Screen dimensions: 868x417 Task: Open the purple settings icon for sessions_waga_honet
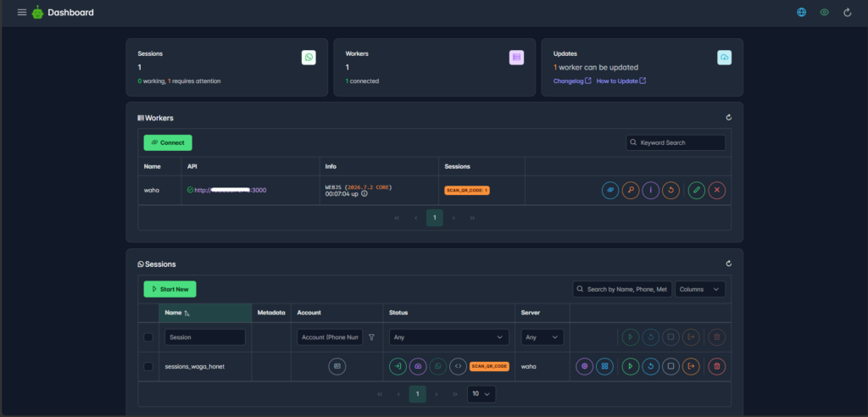(x=585, y=366)
